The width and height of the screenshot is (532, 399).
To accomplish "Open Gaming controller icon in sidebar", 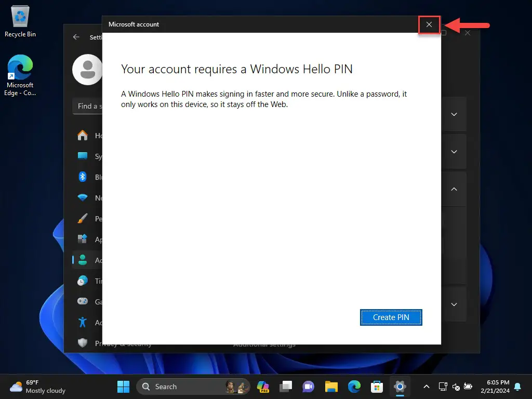I will click(83, 301).
